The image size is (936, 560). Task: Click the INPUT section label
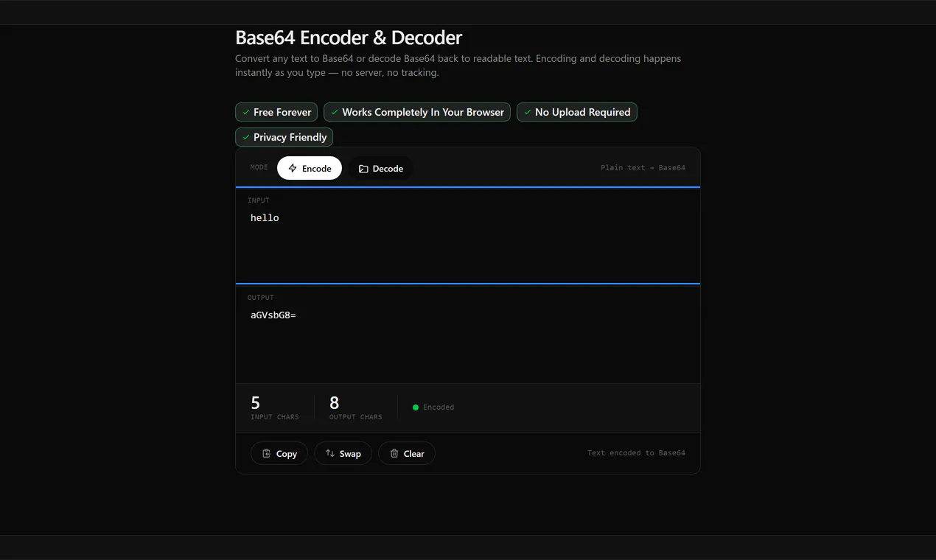259,200
